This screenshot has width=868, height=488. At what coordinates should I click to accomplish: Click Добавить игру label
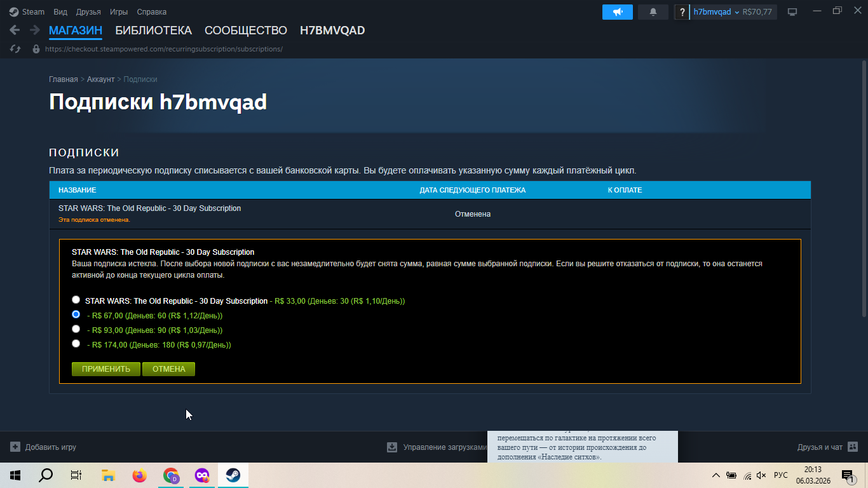click(x=51, y=447)
